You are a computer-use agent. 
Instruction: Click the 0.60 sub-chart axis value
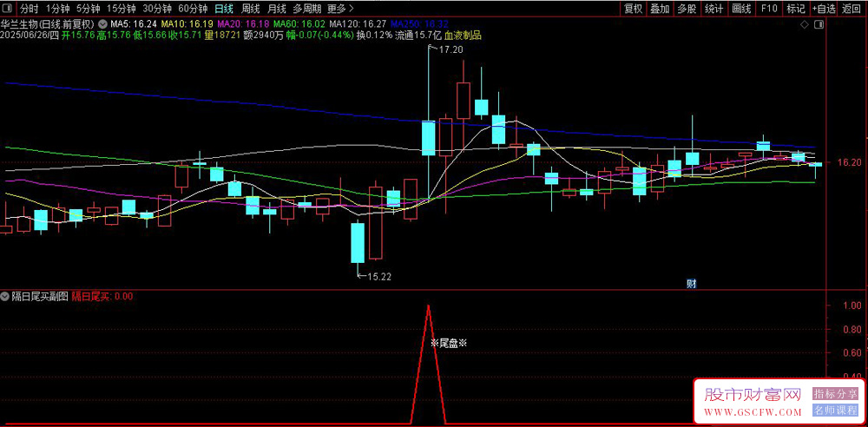pos(853,352)
